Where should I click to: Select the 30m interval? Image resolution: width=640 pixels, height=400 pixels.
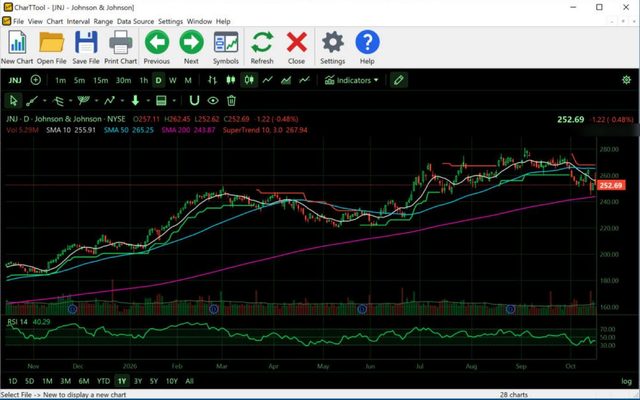pos(123,80)
